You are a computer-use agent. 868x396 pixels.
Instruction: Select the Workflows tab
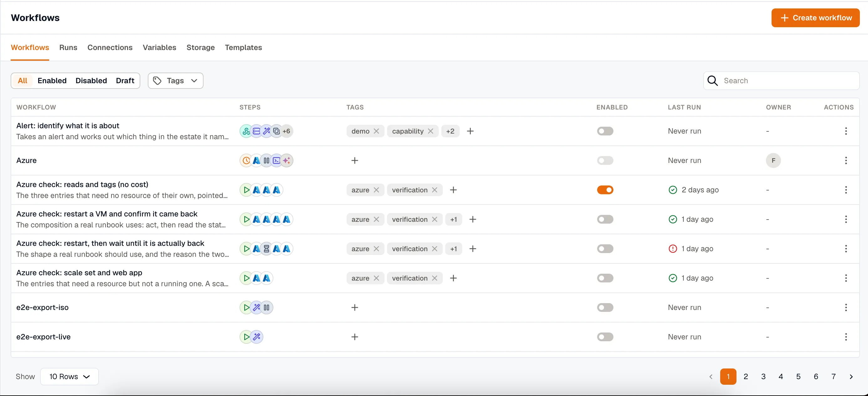[x=30, y=48]
